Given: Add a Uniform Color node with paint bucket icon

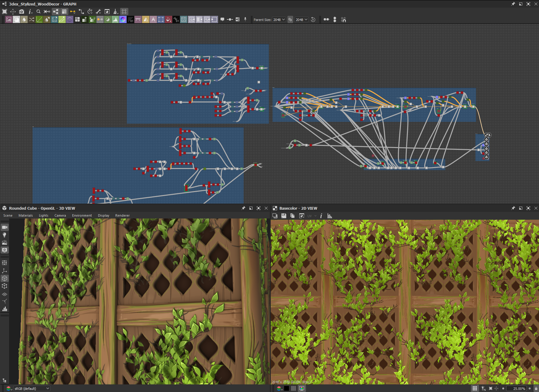Looking at the screenshot, I should coord(169,19).
